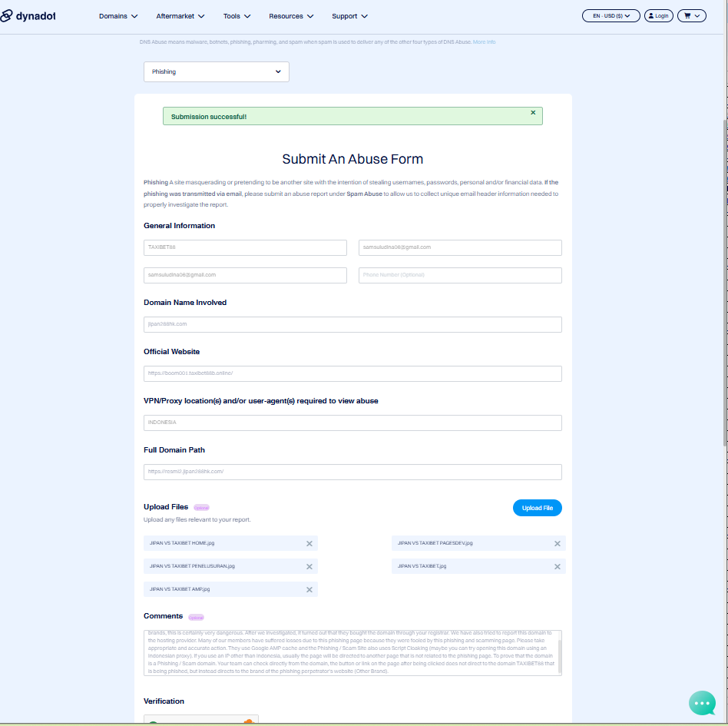Click the Upload File button
728x726 pixels.
tap(538, 508)
